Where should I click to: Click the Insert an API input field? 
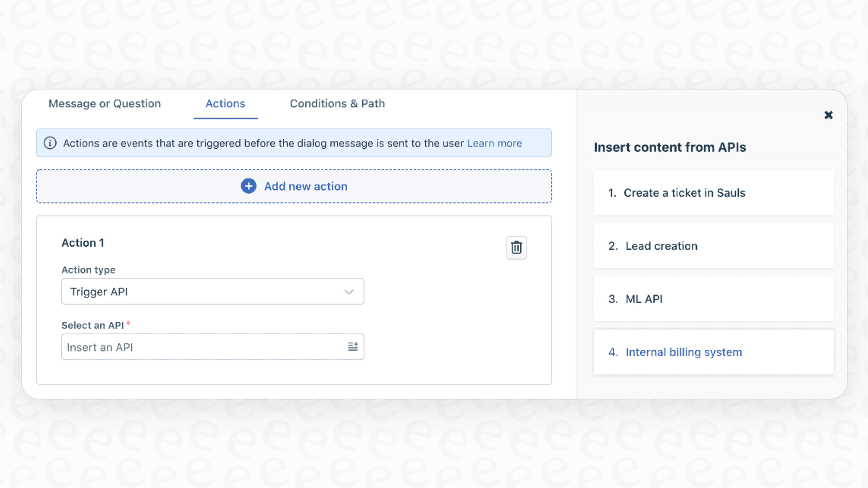(x=207, y=347)
